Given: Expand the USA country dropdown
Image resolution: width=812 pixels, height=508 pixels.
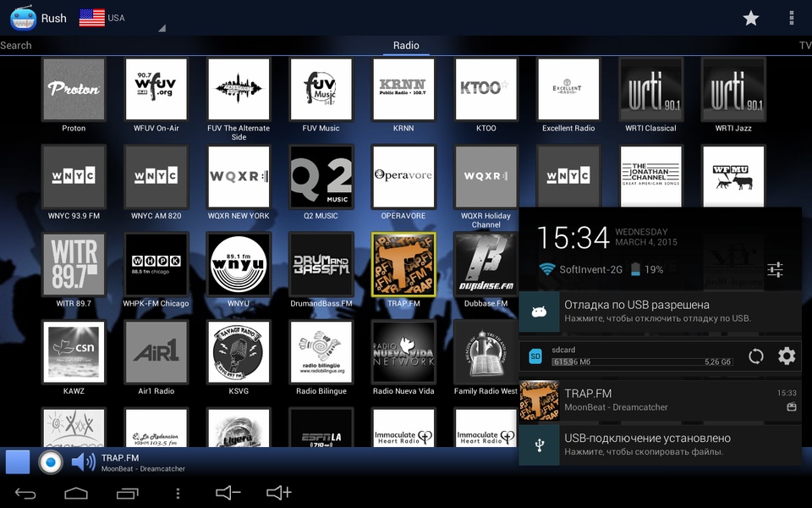Looking at the screenshot, I should pos(122,18).
